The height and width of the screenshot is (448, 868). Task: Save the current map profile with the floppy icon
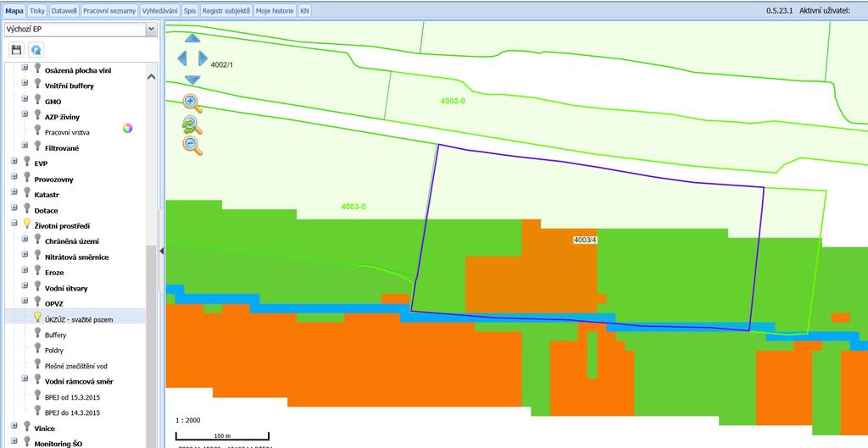(x=17, y=50)
